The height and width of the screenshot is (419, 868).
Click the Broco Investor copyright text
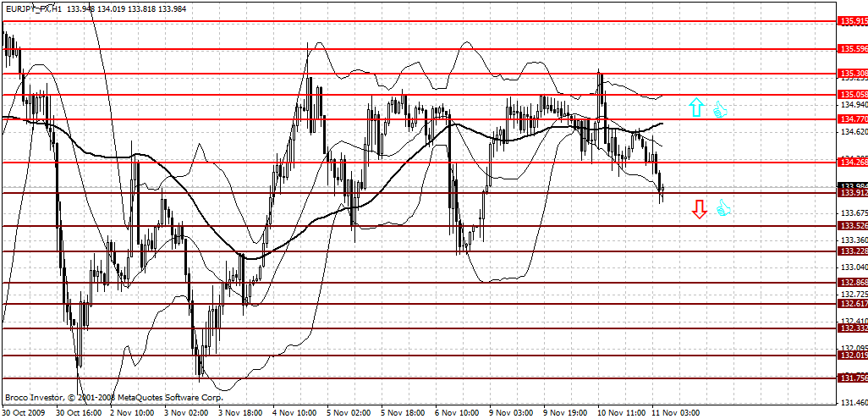(114, 397)
